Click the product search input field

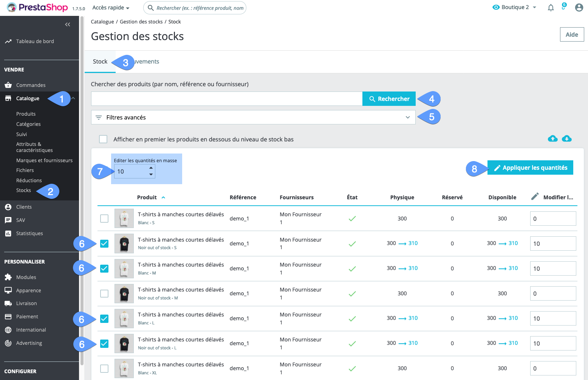tap(227, 99)
